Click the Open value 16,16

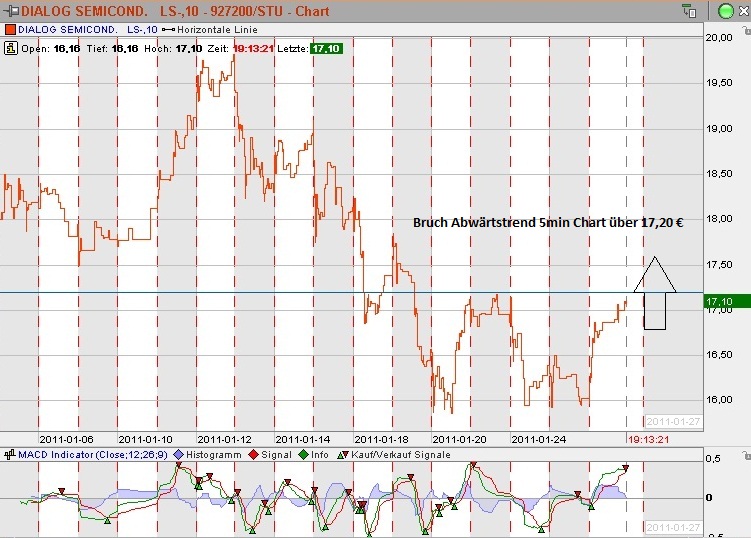pyautogui.click(x=67, y=49)
